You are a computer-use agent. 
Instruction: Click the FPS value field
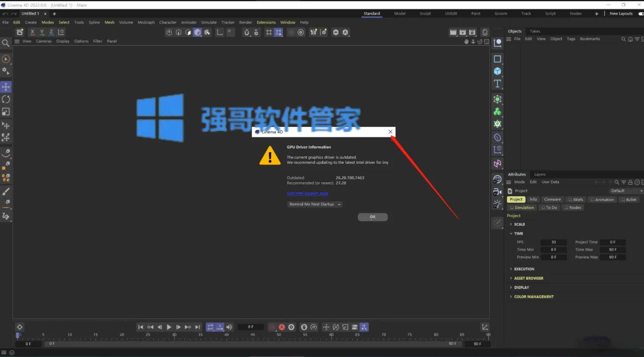click(554, 243)
